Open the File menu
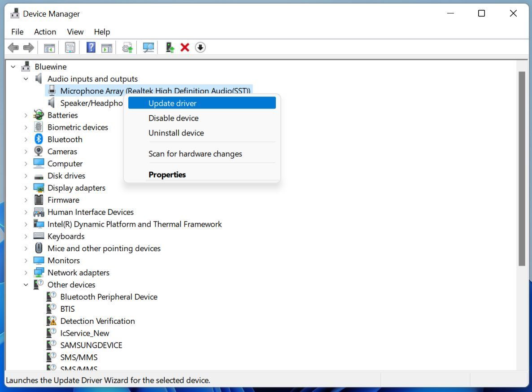This screenshot has height=392, width=532. click(17, 32)
